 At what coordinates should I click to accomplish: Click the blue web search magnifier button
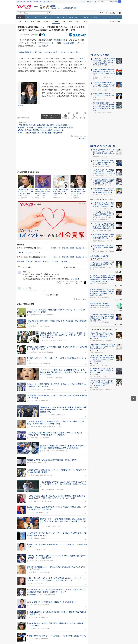[120, 2]
